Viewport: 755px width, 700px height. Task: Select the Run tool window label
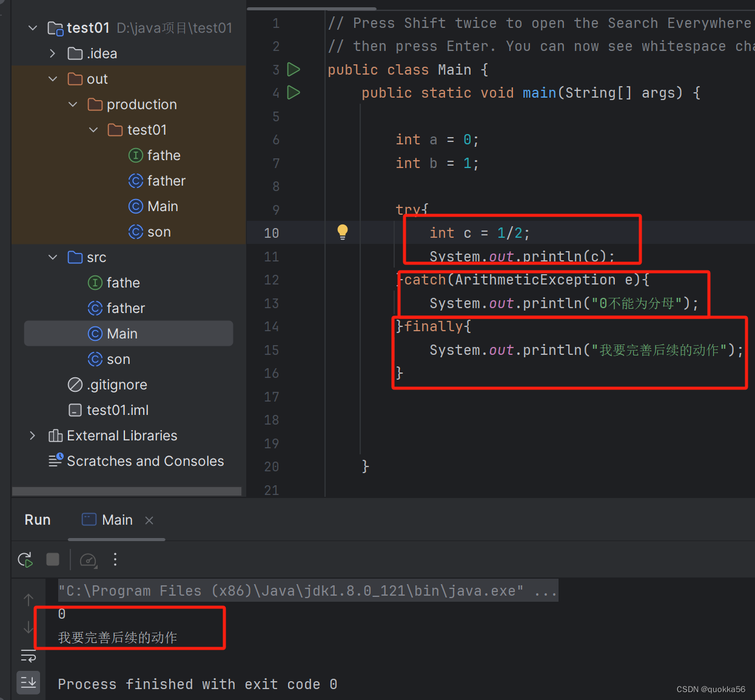point(38,520)
